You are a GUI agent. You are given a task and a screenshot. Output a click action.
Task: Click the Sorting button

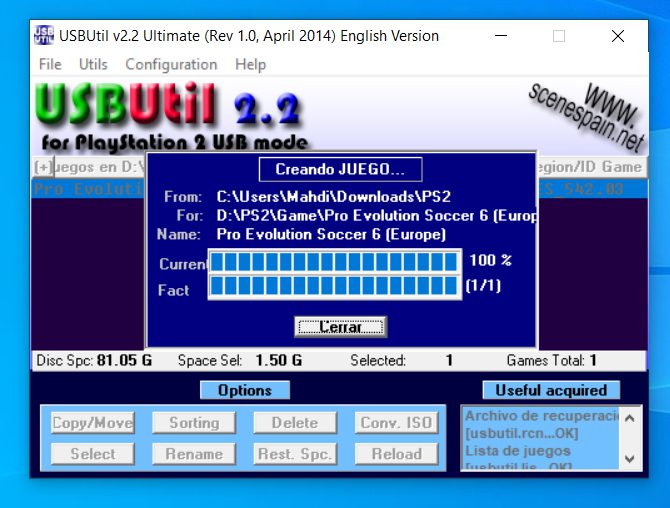point(194,423)
